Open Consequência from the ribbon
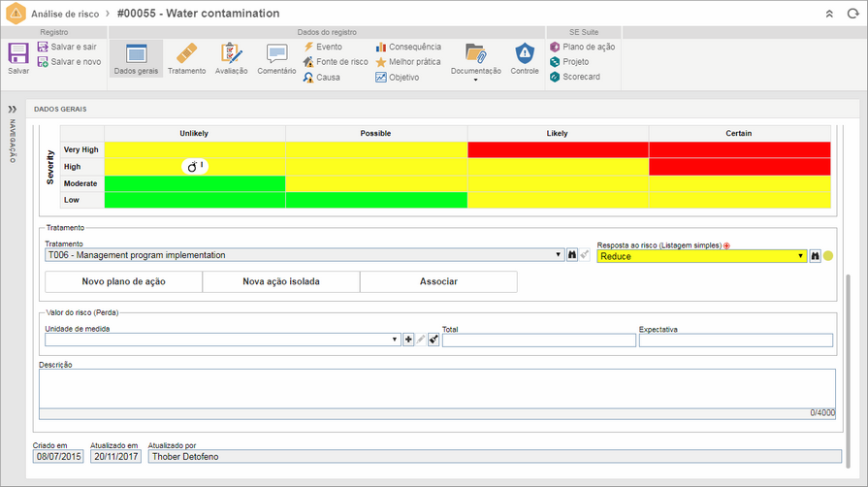868x487 pixels. tap(408, 47)
